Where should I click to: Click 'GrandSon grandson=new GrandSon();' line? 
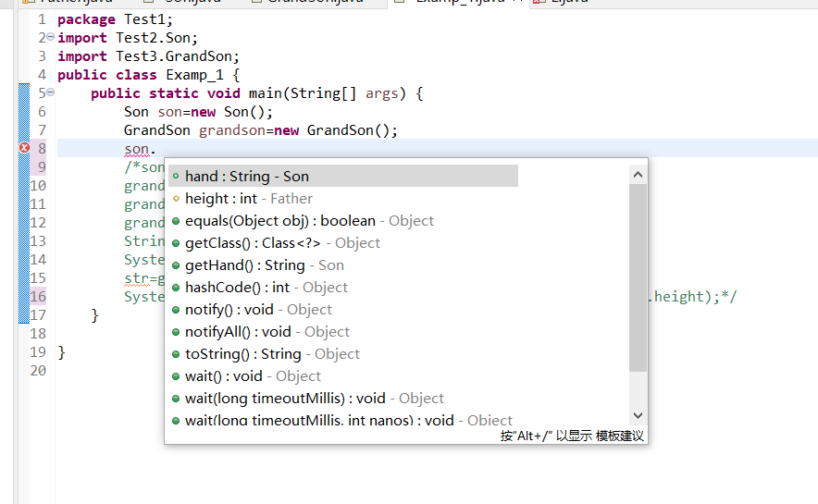point(261,130)
